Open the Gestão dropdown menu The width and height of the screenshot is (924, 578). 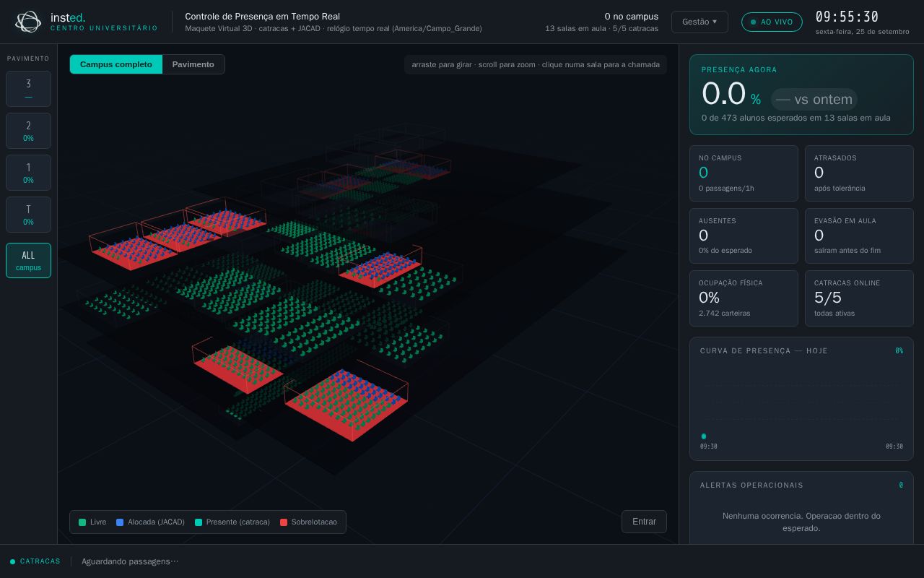(x=699, y=22)
